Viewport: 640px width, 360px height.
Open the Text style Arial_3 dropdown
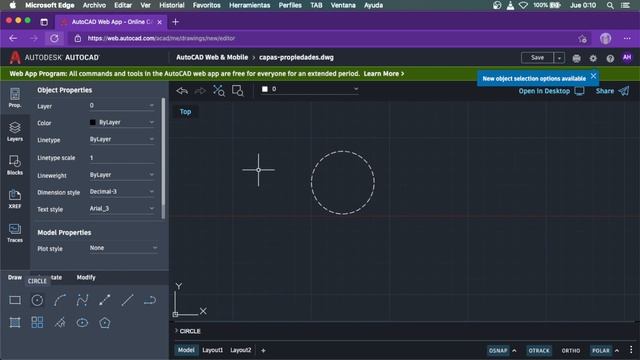click(x=122, y=209)
